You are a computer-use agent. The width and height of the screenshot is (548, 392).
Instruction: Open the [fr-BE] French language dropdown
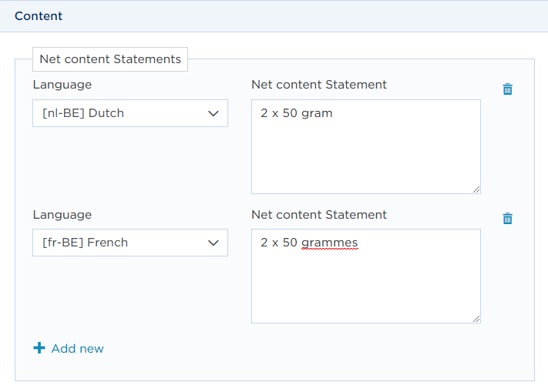coord(130,243)
